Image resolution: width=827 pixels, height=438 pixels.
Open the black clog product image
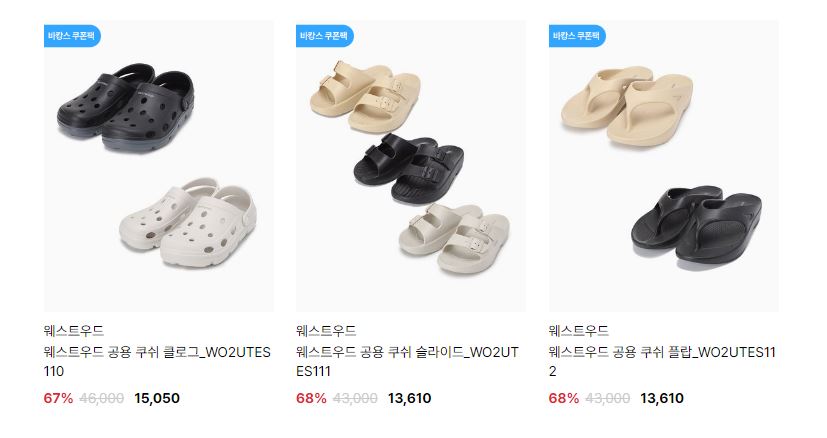[126, 107]
